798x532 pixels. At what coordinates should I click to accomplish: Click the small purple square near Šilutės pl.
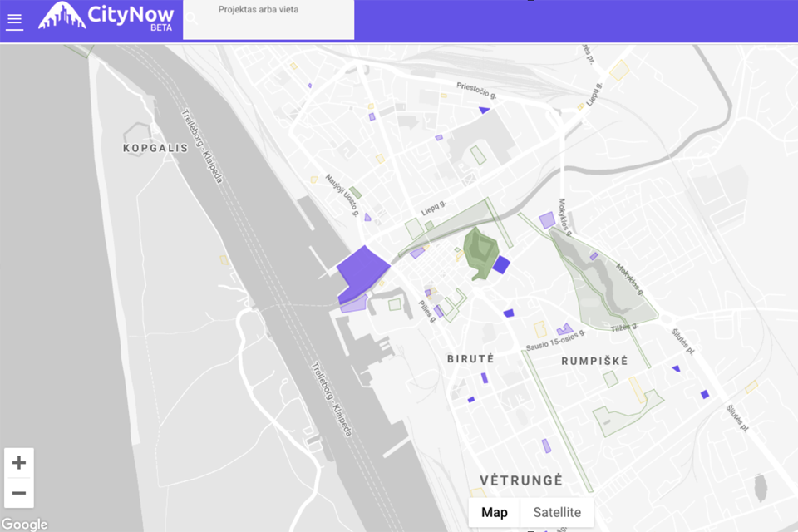[x=705, y=394]
